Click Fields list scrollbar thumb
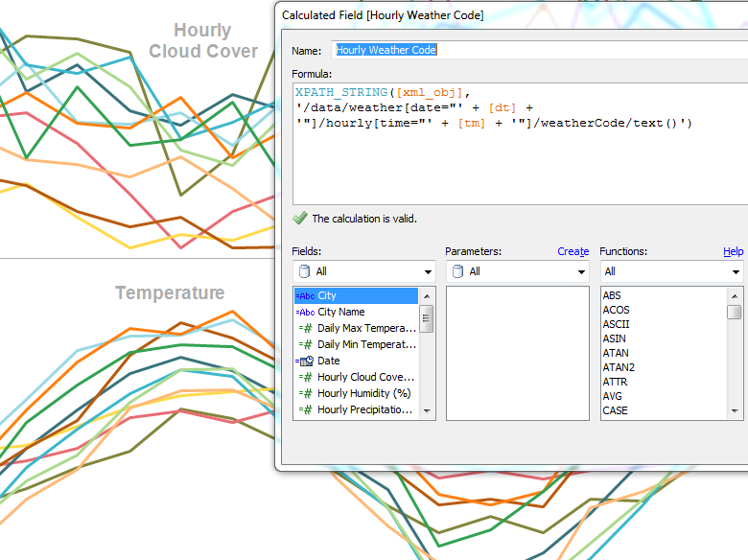 427,318
